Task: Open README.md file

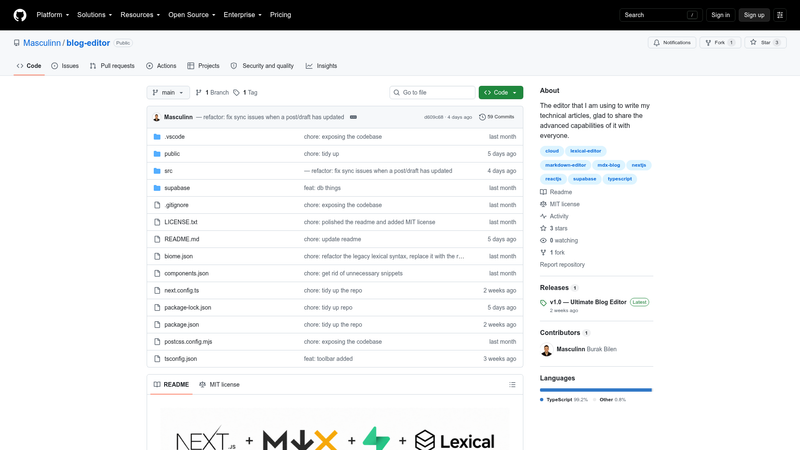Action: click(182, 239)
